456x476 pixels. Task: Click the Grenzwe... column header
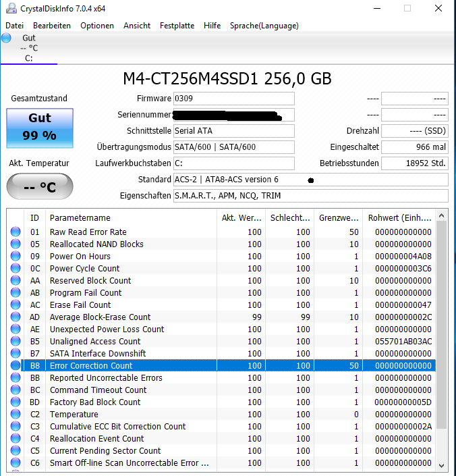[339, 217]
